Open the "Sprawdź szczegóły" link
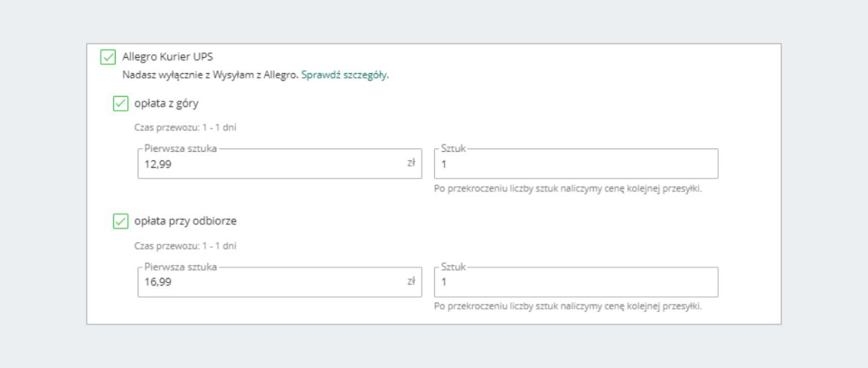Image resolution: width=868 pixels, height=368 pixels. tap(344, 74)
